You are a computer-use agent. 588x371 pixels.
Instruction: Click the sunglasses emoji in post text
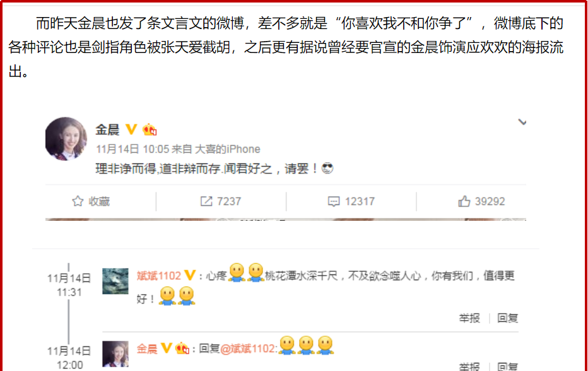(x=327, y=168)
